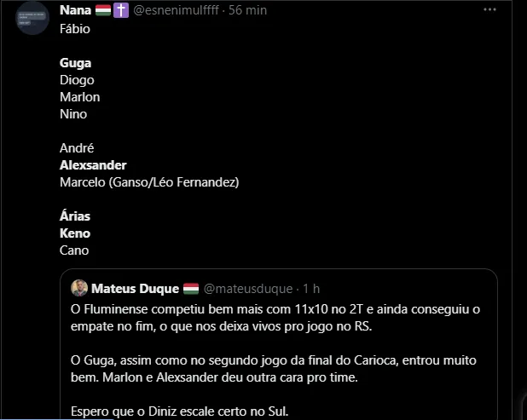527x420 pixels.
Task: Click the Fábio line of the tweet
Action: pos(75,29)
